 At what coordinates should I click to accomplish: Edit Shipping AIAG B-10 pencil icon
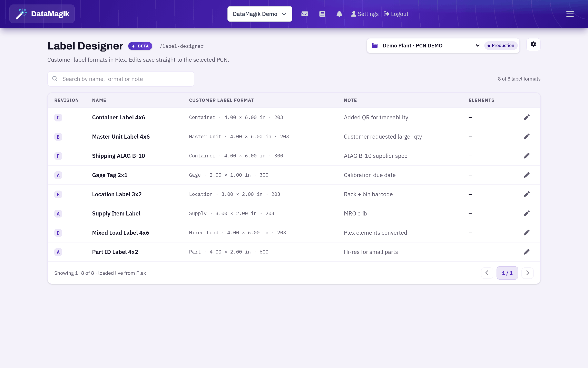(527, 156)
